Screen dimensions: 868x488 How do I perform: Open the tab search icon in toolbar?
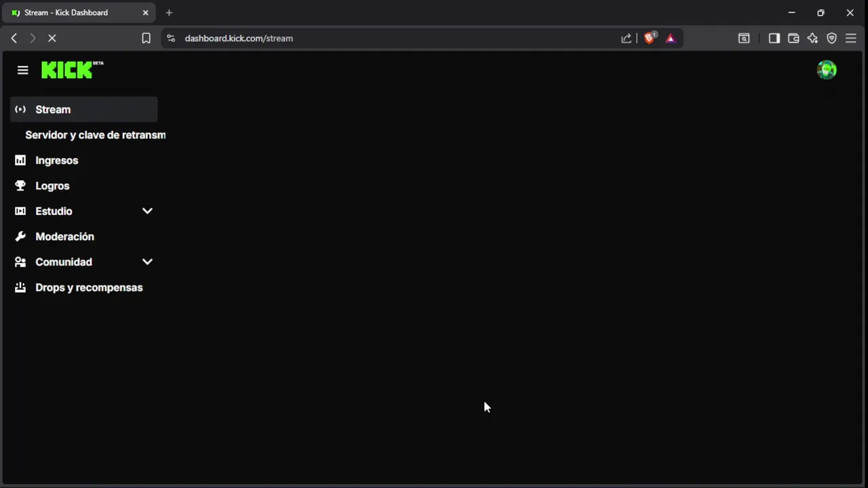[744, 38]
